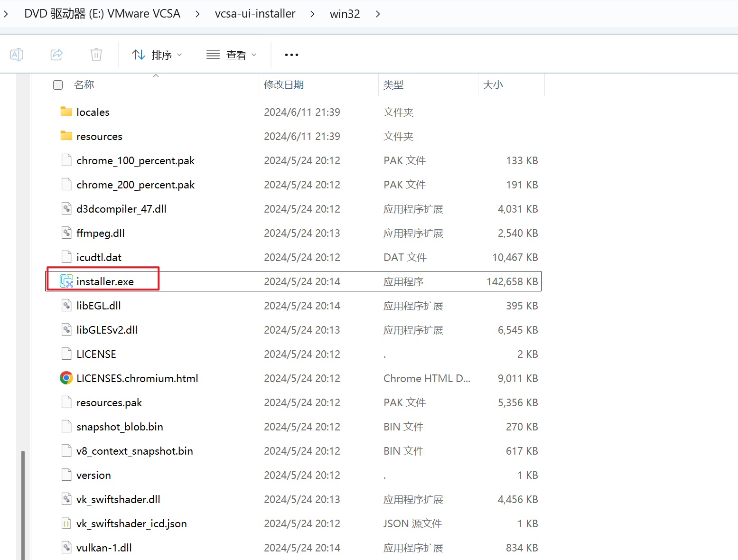Select the snapshot_blob.bin file icon
This screenshot has width=738, height=560.
(66, 426)
